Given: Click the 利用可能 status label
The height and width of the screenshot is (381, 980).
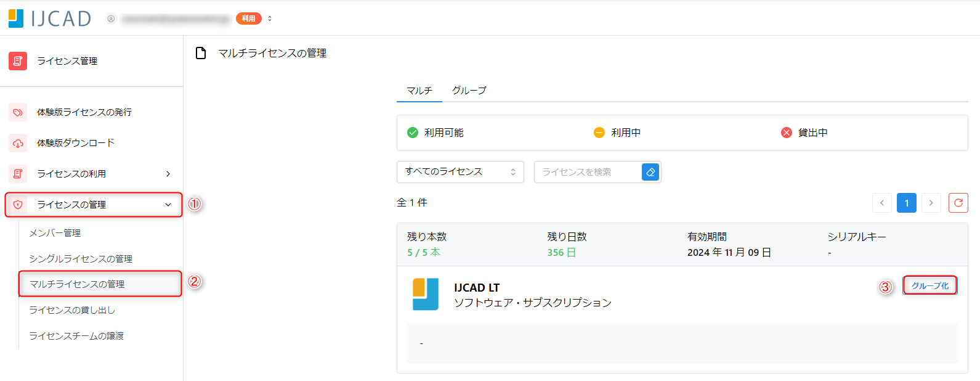Looking at the screenshot, I should click(444, 133).
